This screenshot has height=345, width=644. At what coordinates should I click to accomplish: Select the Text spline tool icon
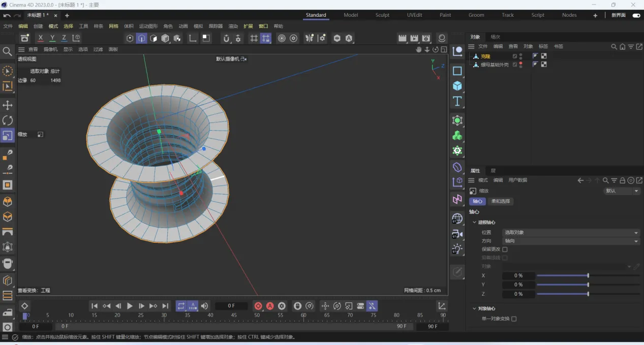[x=457, y=101]
